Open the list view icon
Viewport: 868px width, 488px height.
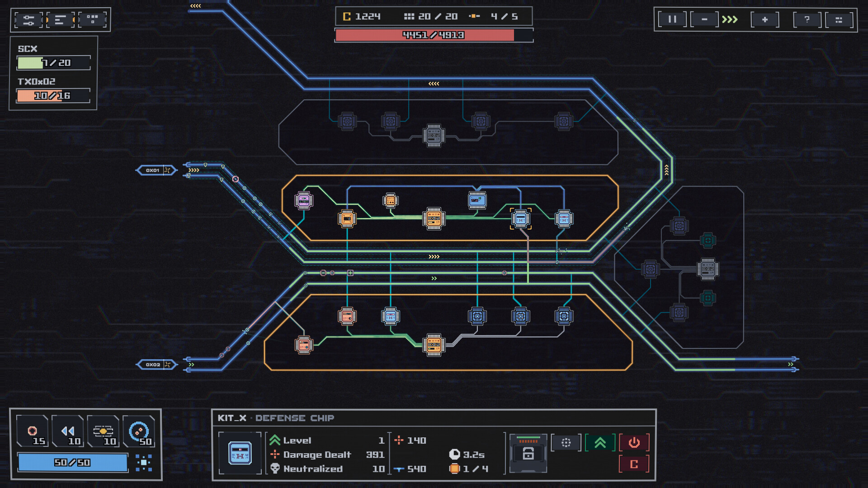point(60,20)
